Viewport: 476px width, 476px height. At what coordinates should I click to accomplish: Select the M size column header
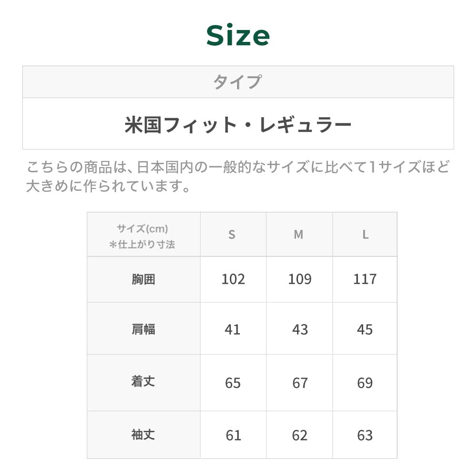click(x=298, y=235)
